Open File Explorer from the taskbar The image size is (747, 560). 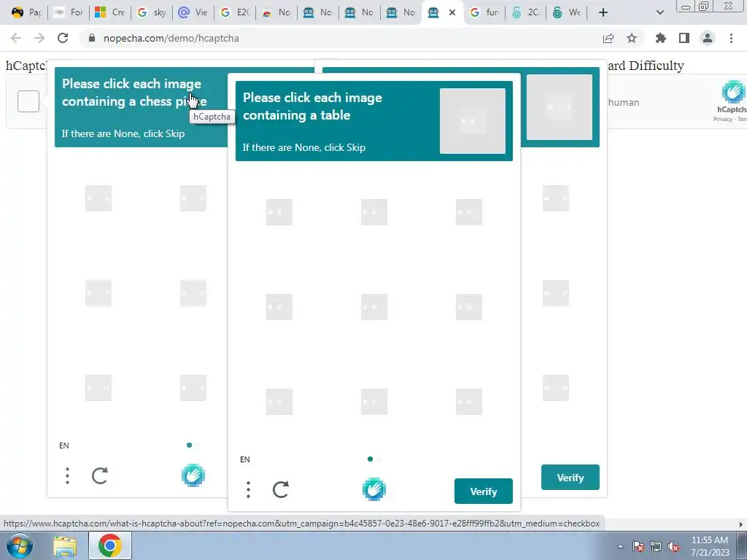point(65,547)
